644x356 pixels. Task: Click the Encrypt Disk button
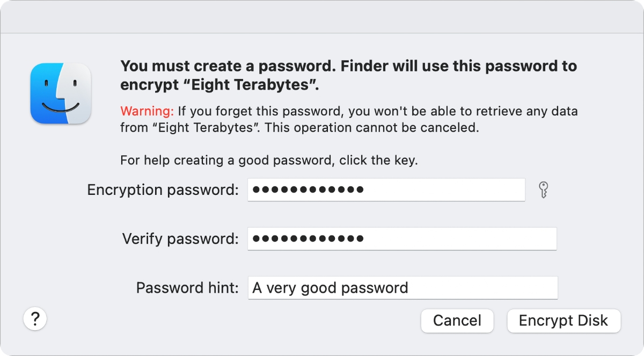[x=563, y=321]
